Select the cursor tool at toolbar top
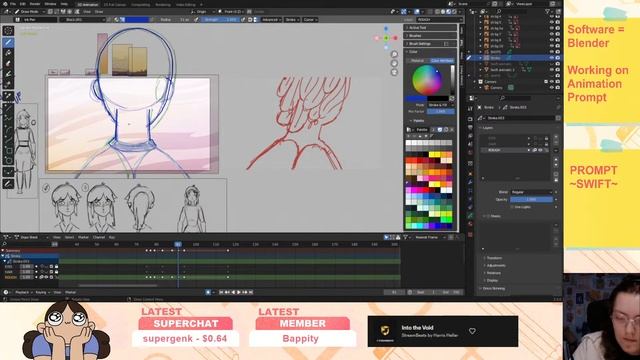Screen dimensions: 640x360 pos(8,31)
